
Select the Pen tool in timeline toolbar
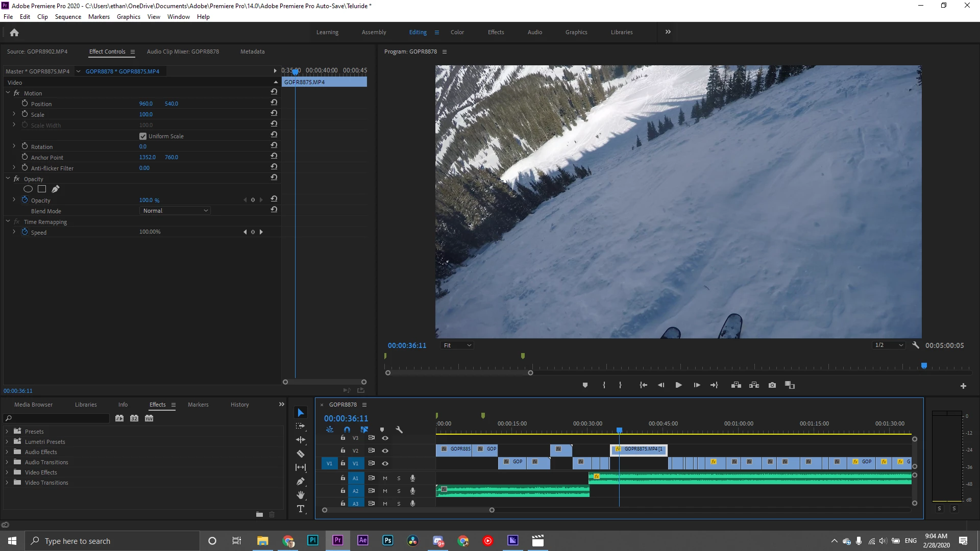click(301, 481)
